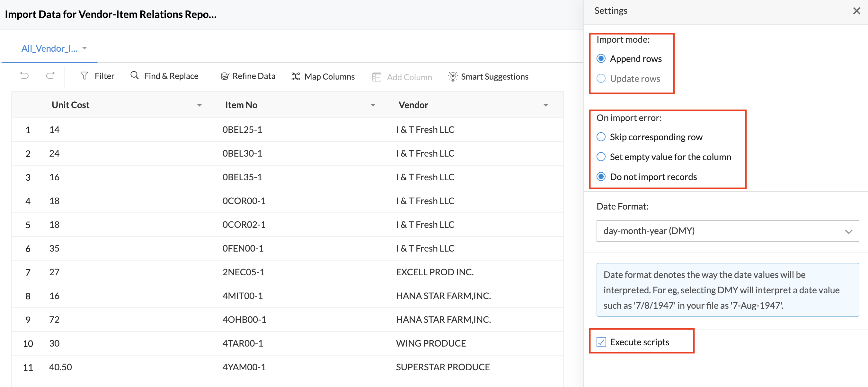Viewport: 868px width, 387px height.
Task: Select Append rows import mode
Action: coord(601,58)
